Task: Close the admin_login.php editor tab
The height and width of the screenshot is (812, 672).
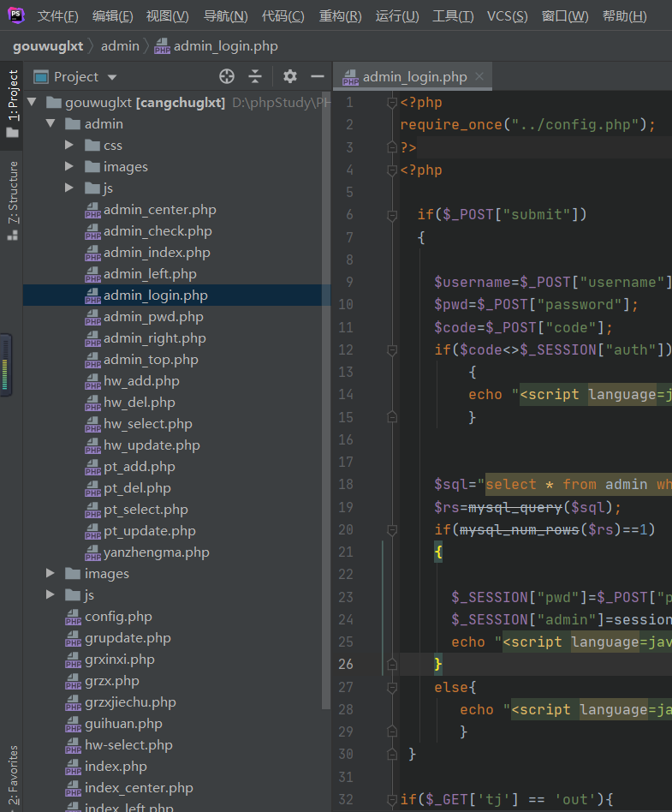Action: pyautogui.click(x=479, y=76)
